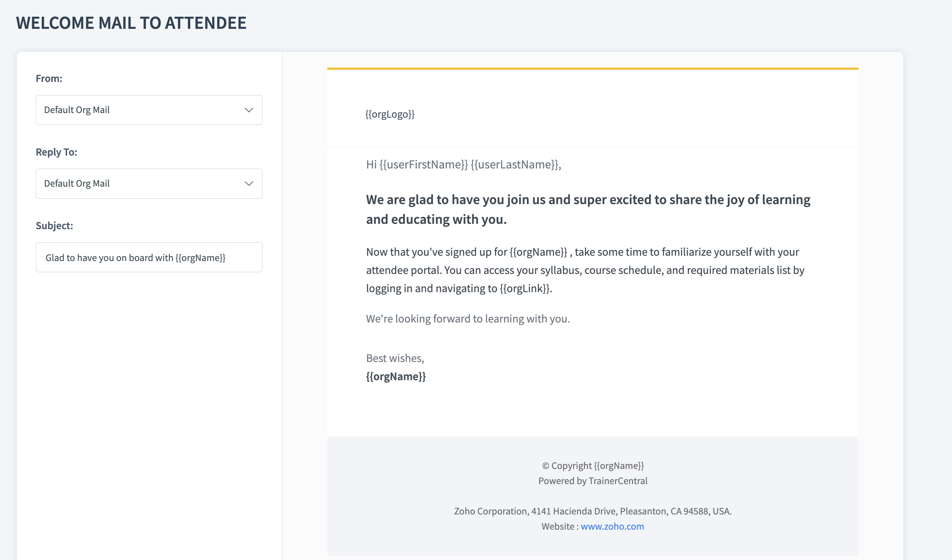Screen dimensions: 952x560
Task: Open the www.zoho.com link
Action: coord(612,527)
